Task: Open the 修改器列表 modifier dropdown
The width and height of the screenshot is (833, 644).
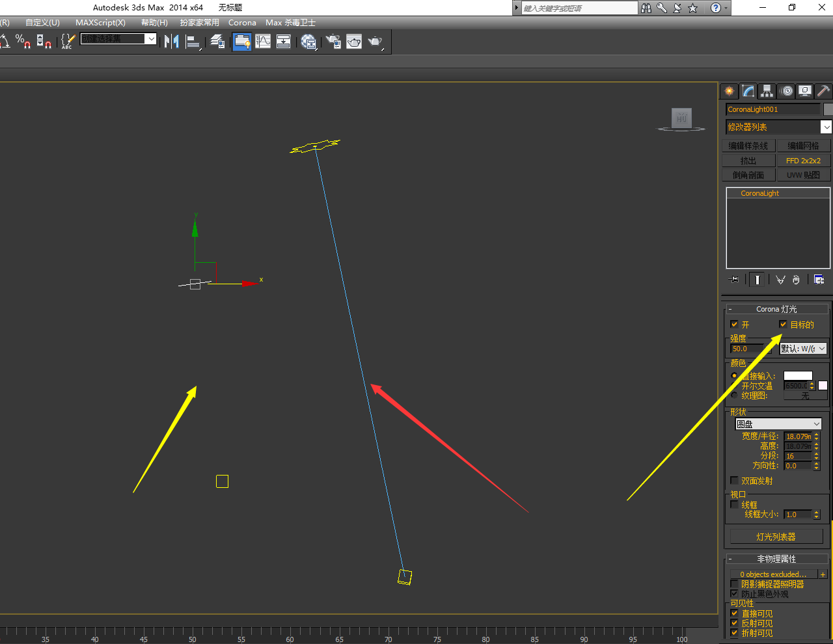Action: [778, 127]
